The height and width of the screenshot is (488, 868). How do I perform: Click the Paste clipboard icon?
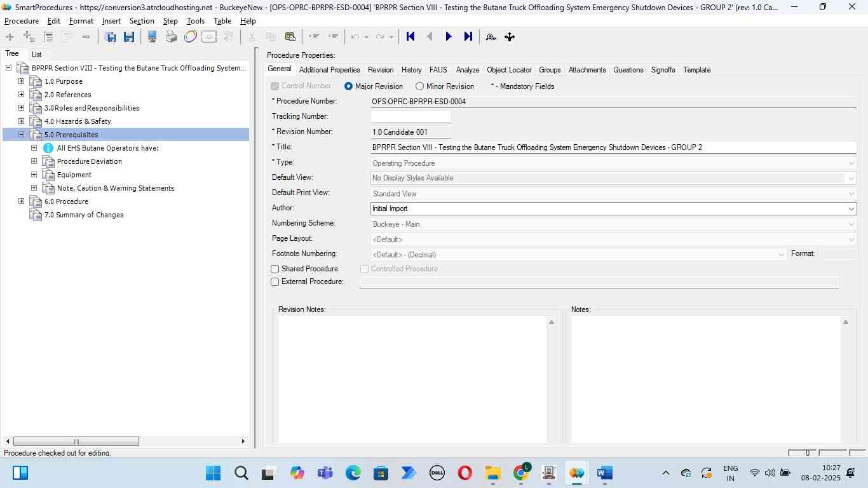coord(290,37)
